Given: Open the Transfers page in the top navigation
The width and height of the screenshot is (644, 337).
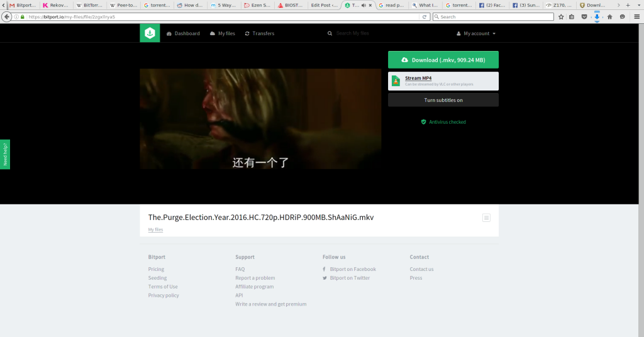Looking at the screenshot, I should [260, 34].
